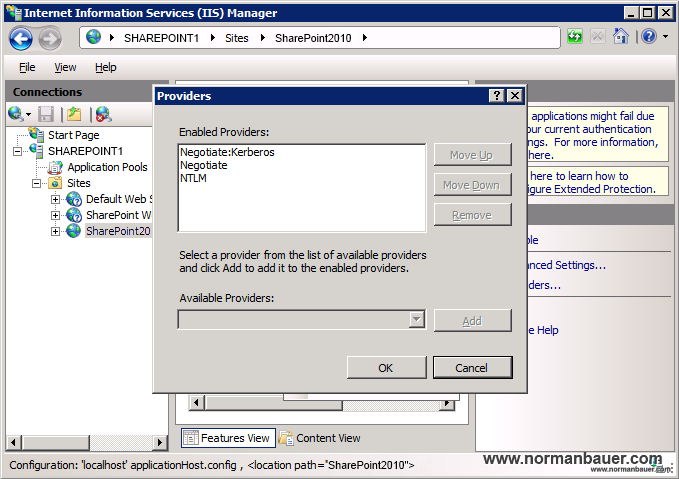Close the Providers dialog with X
679x479 pixels.
[x=515, y=95]
